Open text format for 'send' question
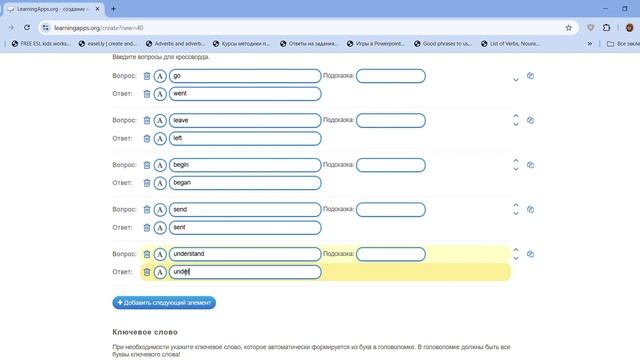The width and height of the screenshot is (640, 360). click(160, 209)
